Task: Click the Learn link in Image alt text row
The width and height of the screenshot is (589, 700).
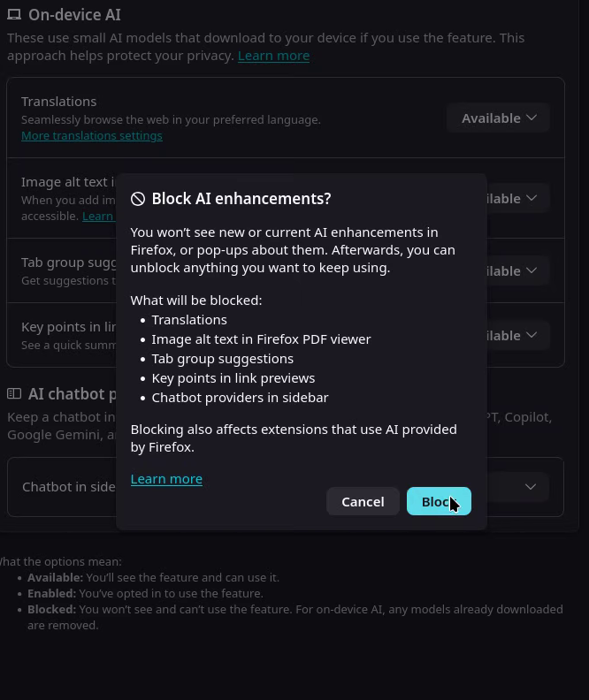Action: pyautogui.click(x=97, y=216)
